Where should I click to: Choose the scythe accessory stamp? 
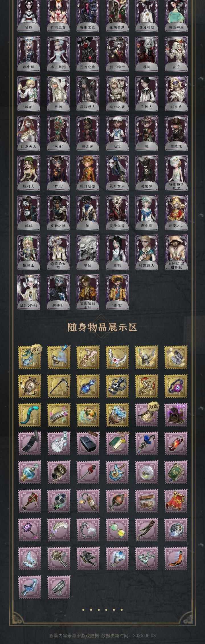pos(59,386)
